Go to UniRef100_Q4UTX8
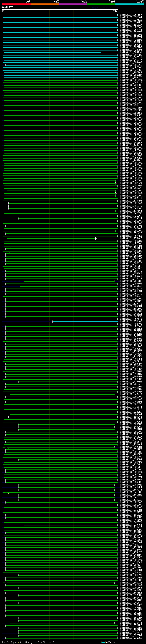Screen dimensions: 146x644 [131, 314]
